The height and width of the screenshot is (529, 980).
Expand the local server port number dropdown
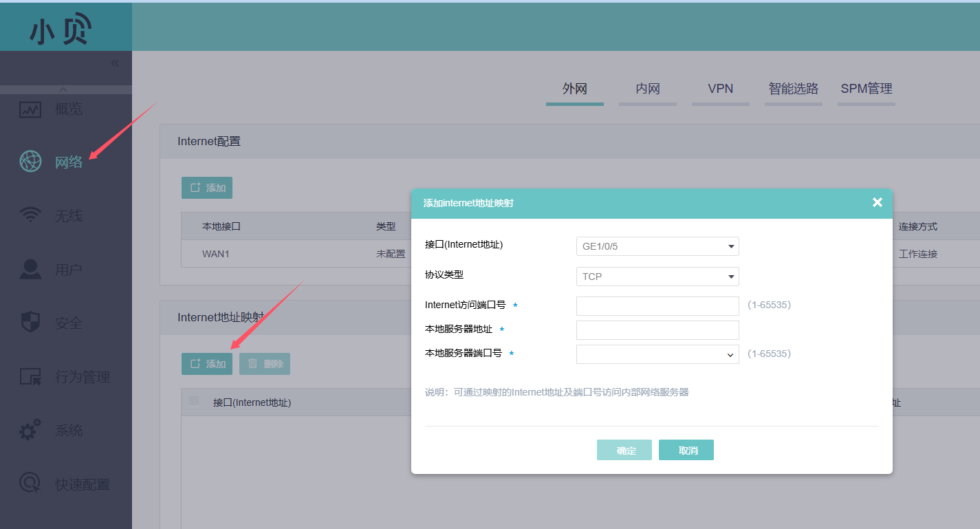pos(730,354)
